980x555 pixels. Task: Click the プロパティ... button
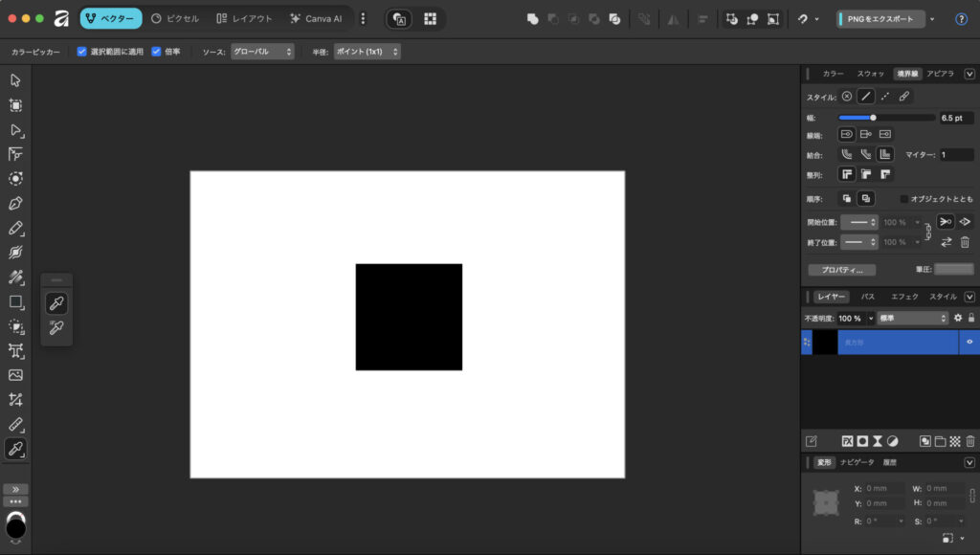[842, 270]
